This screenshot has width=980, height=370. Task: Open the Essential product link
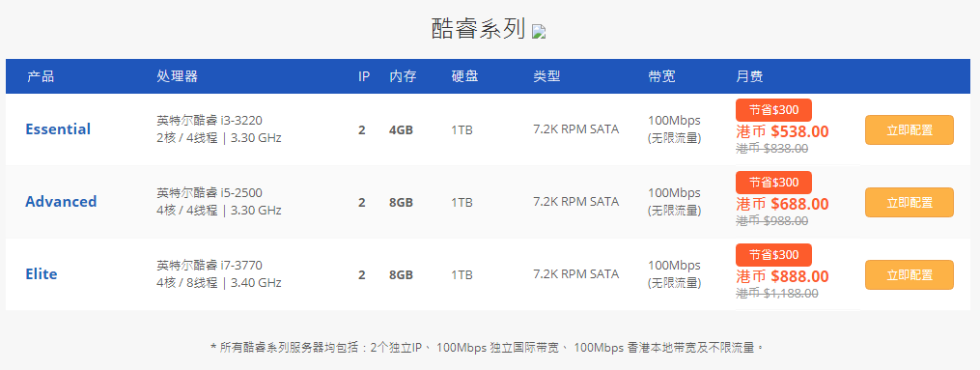58,129
